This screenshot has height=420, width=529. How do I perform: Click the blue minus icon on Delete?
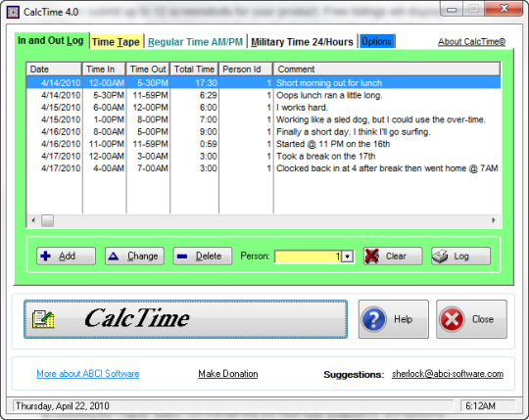tap(182, 257)
